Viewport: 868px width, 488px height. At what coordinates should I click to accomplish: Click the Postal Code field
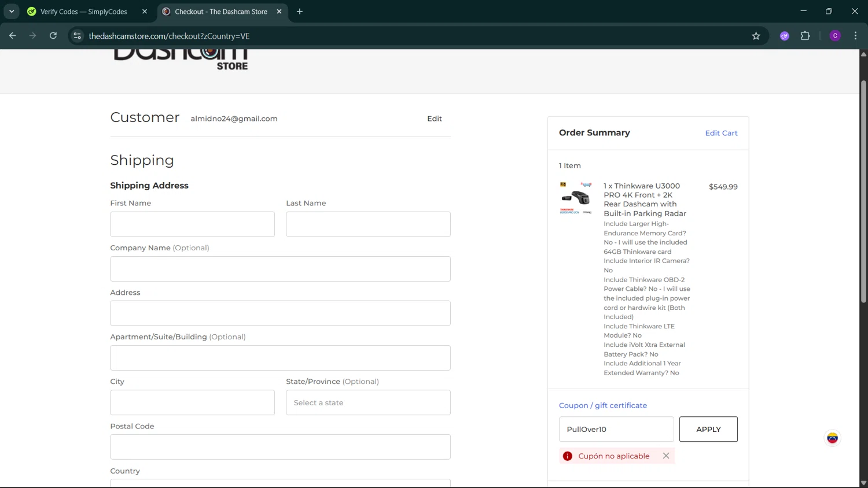(x=280, y=447)
